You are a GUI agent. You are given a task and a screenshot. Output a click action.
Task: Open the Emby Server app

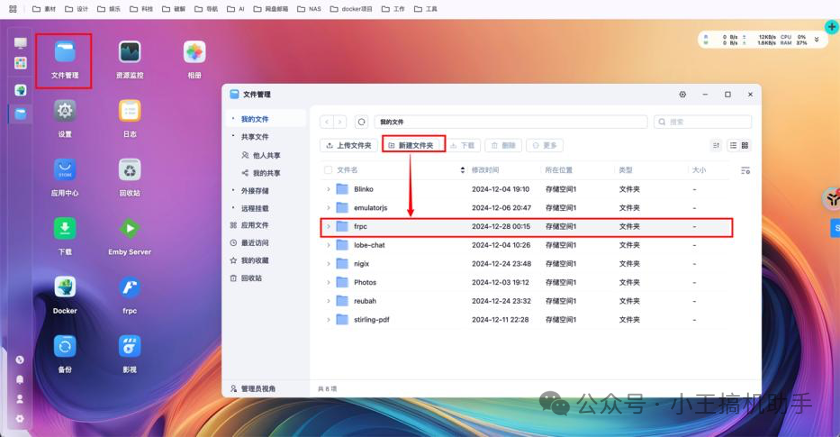pyautogui.click(x=129, y=229)
